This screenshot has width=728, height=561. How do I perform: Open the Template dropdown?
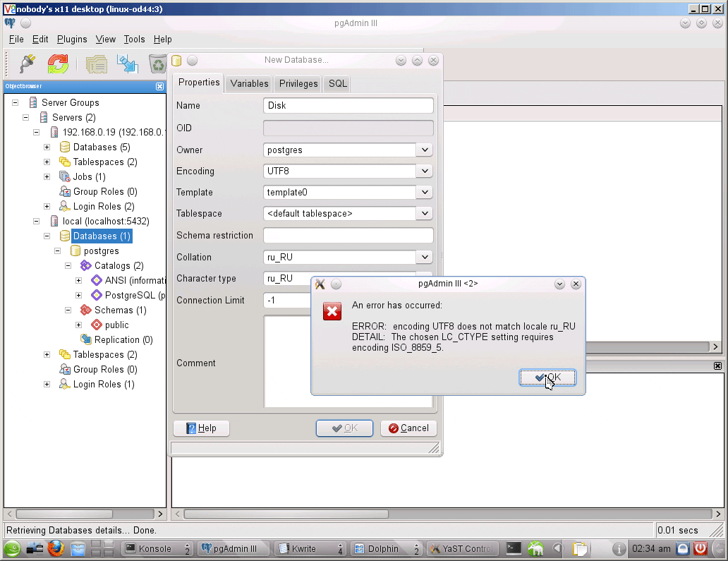tap(425, 192)
